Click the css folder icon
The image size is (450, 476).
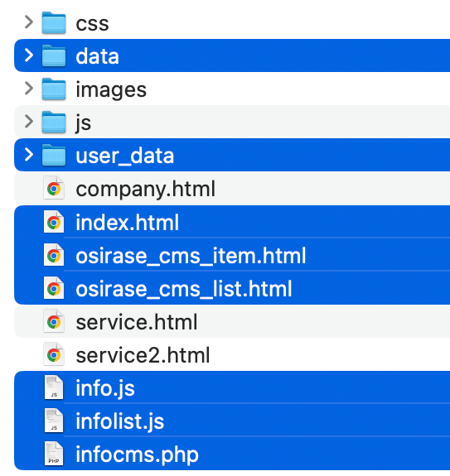[x=54, y=23]
